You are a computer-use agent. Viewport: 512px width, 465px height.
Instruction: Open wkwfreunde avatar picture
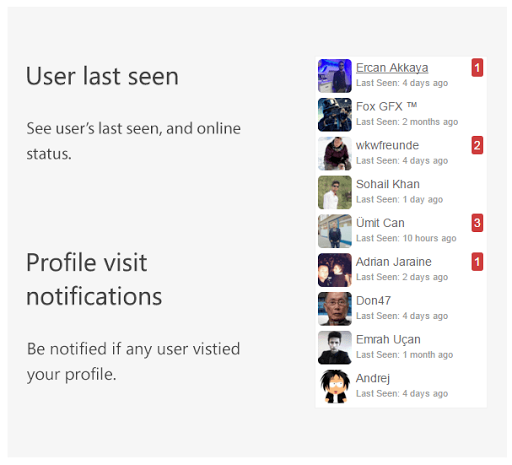[335, 153]
